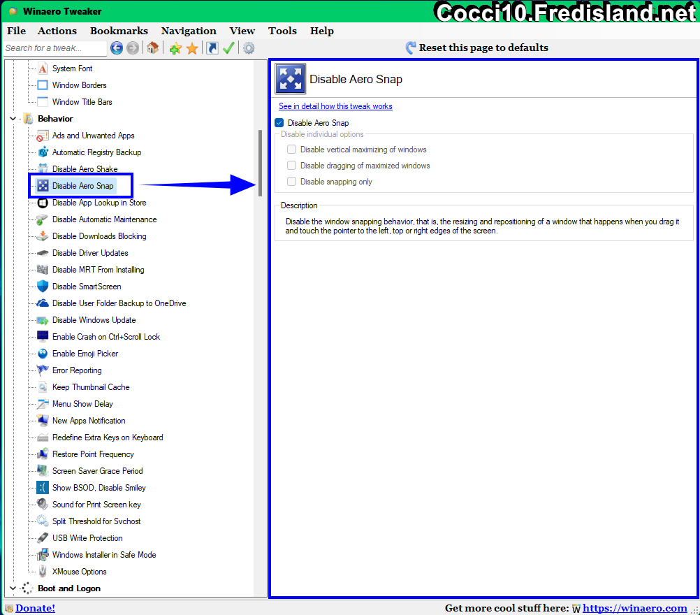This screenshot has width=700, height=615.
Task: Select New Apps Notification item
Action: (89, 421)
